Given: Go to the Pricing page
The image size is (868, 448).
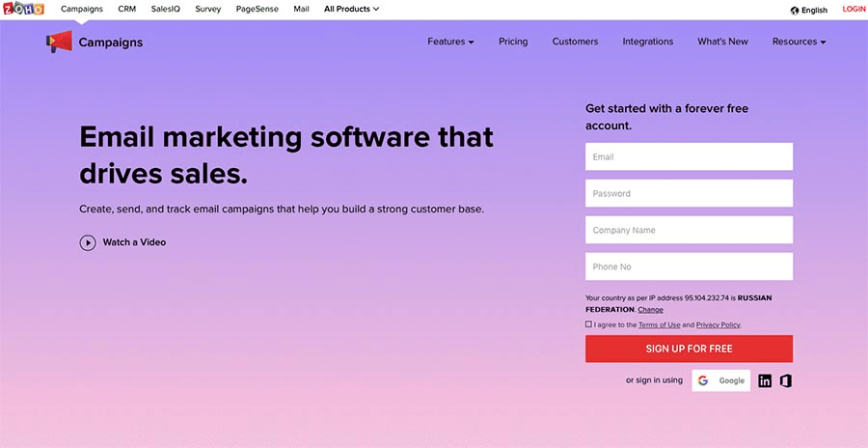Looking at the screenshot, I should [513, 42].
